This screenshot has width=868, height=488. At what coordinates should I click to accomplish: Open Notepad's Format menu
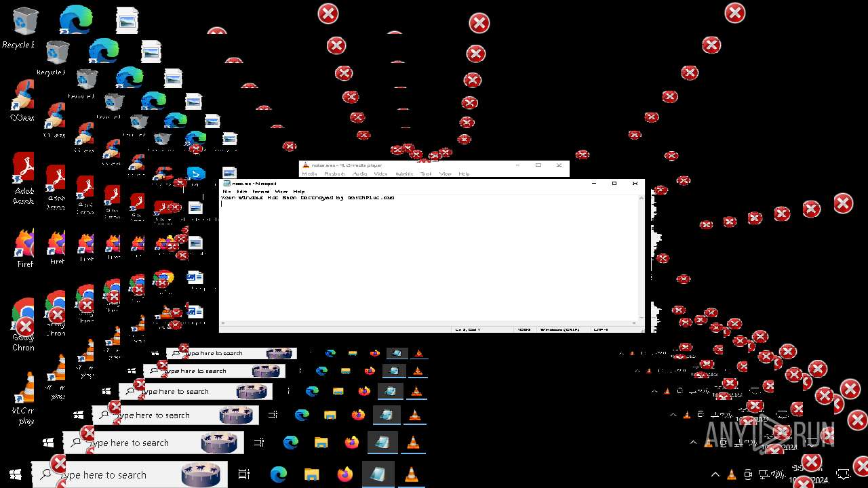(261, 192)
